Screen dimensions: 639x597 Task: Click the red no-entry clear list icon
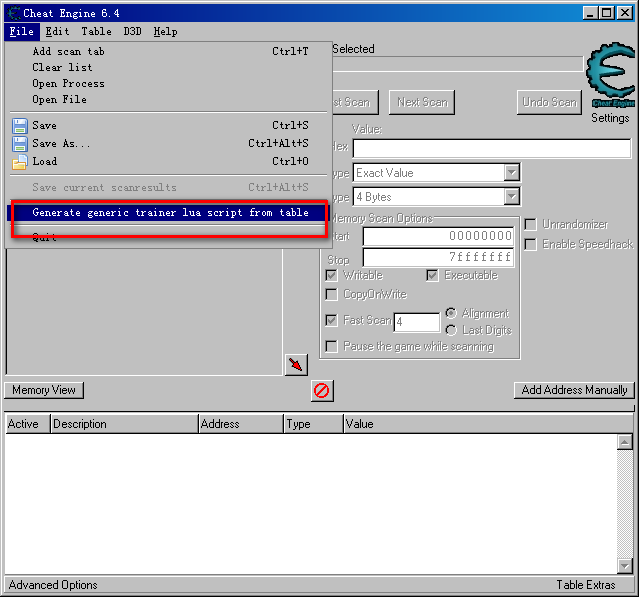(x=322, y=390)
